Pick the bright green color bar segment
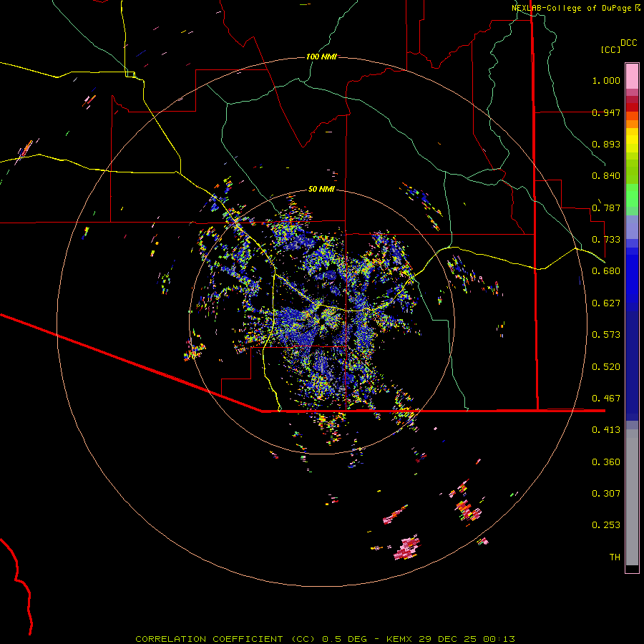Viewport: 644px width, 644px height. pos(632,195)
